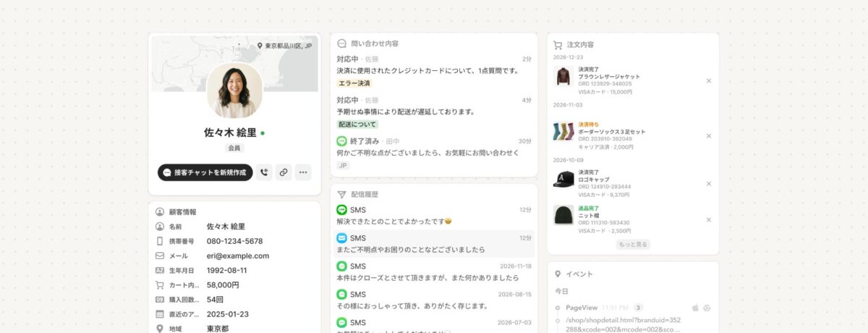Select the birthdate 1992-08-11

click(x=228, y=270)
